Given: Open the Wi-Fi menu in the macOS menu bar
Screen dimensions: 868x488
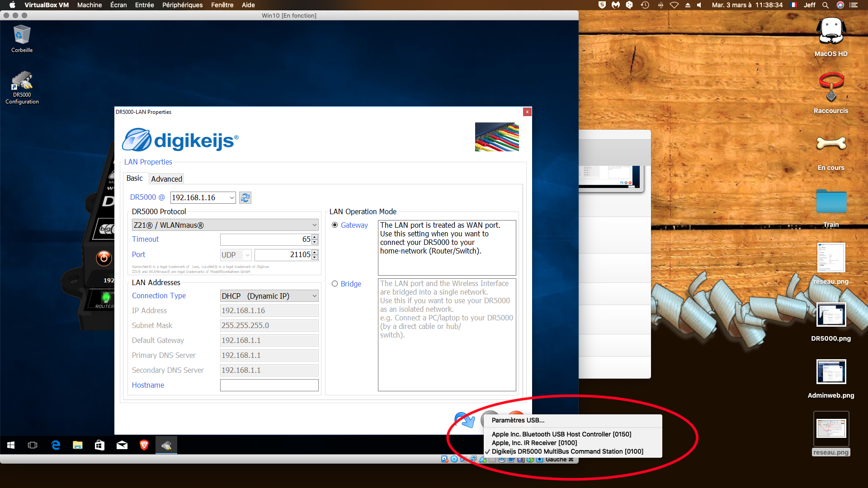Looking at the screenshot, I should point(674,5).
